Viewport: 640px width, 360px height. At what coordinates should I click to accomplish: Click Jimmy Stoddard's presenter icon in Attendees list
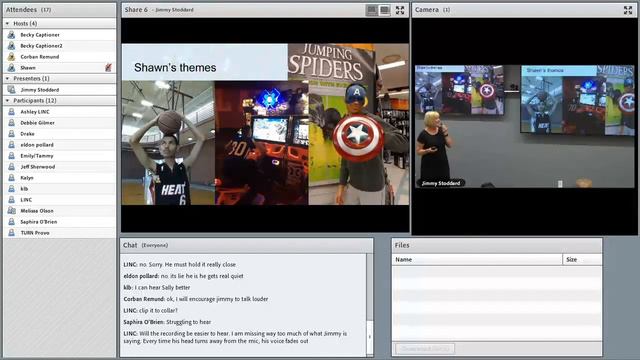(11, 89)
